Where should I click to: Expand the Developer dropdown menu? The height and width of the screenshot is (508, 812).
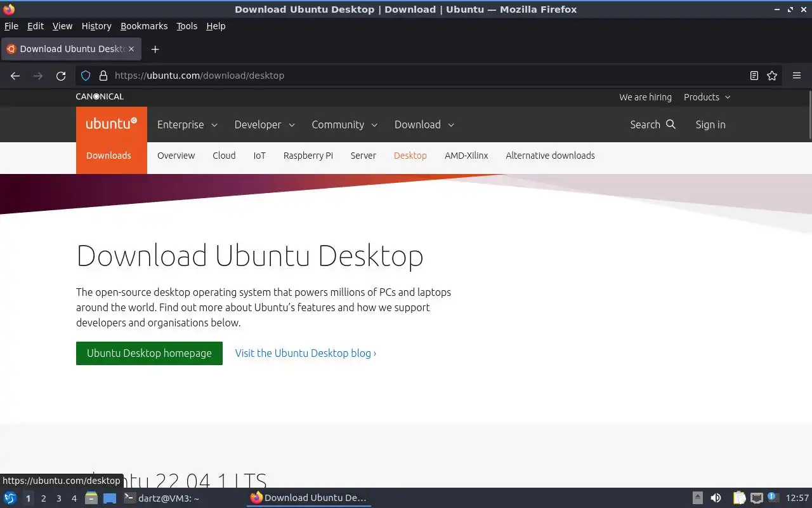click(x=265, y=124)
